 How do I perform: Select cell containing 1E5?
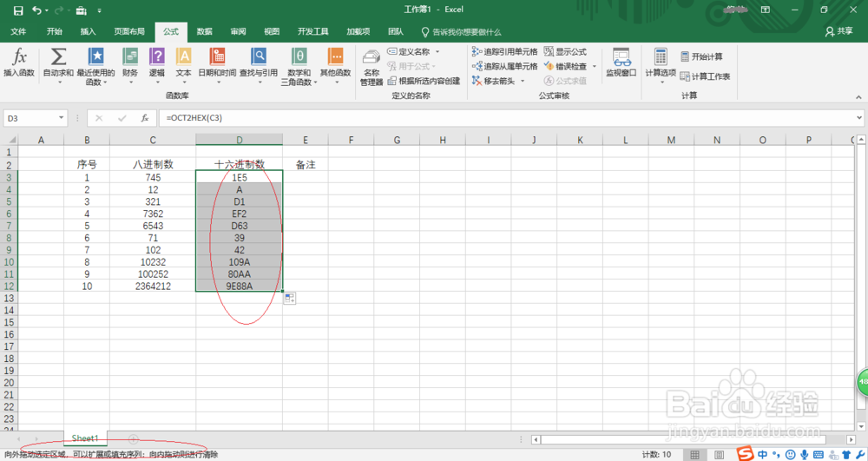point(240,178)
